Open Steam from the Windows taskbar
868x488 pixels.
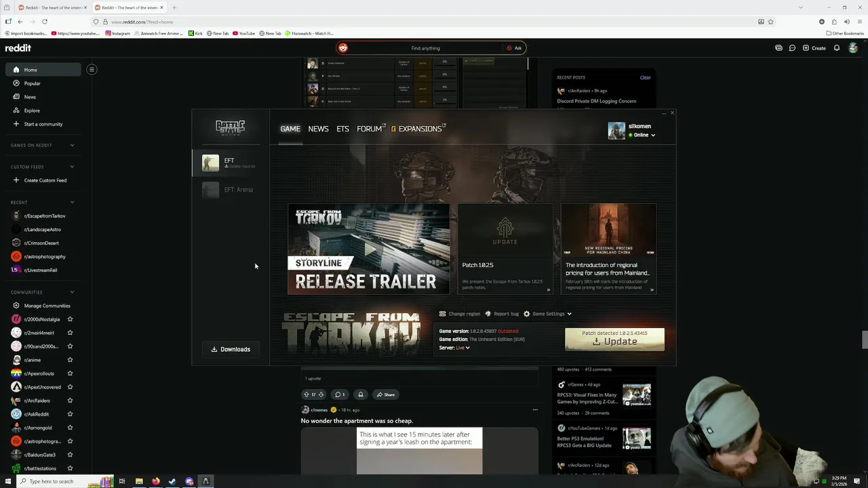tap(172, 481)
